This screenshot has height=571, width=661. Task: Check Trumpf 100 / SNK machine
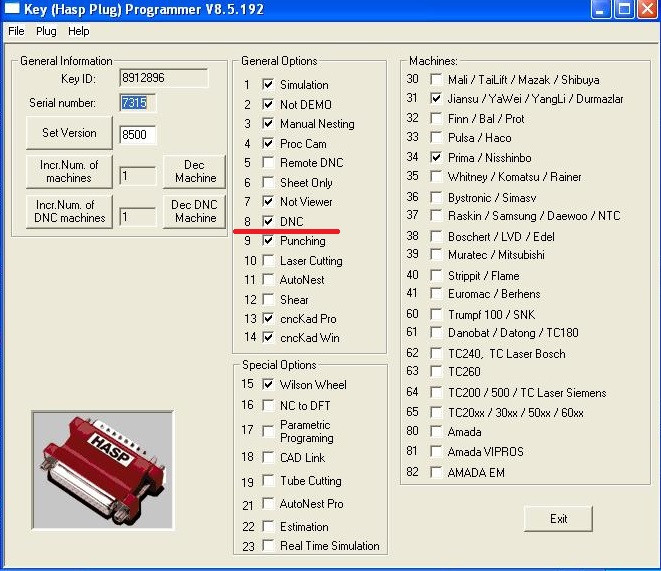point(436,314)
